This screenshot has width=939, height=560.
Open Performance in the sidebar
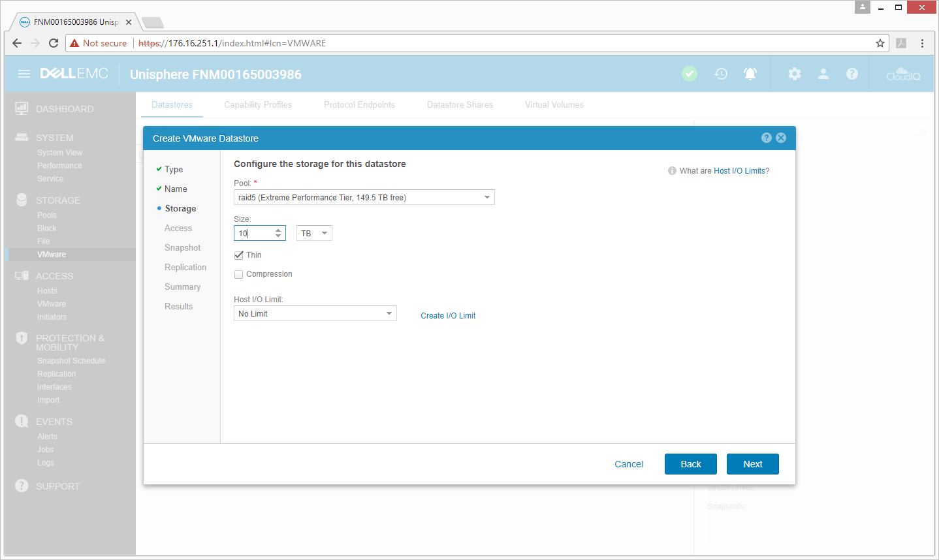pos(59,166)
